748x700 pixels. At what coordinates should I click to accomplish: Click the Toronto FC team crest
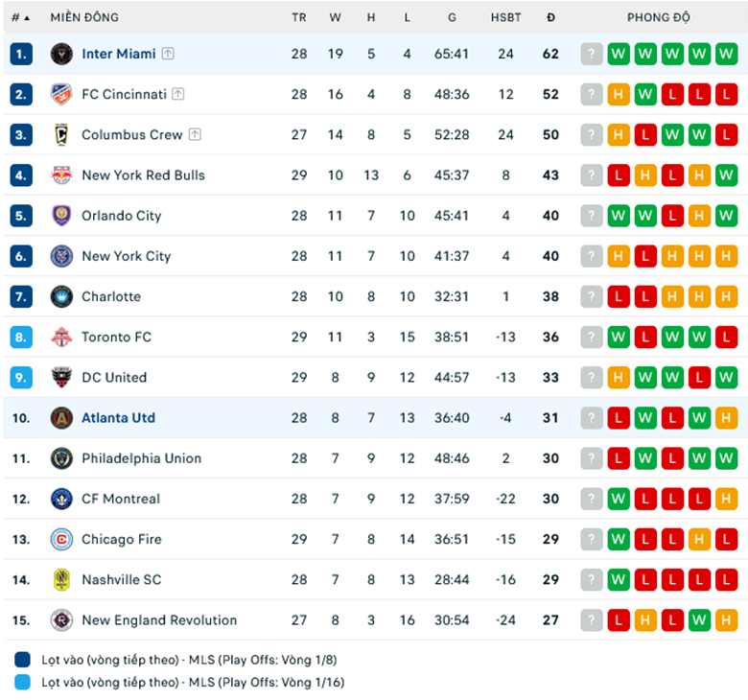pyautogui.click(x=61, y=338)
